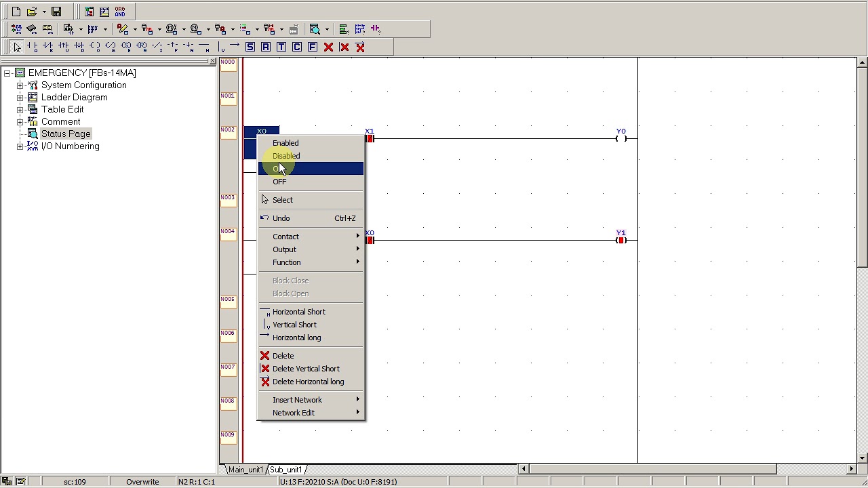Click the boxed S function button
This screenshot has height=488, width=868.
click(x=250, y=47)
